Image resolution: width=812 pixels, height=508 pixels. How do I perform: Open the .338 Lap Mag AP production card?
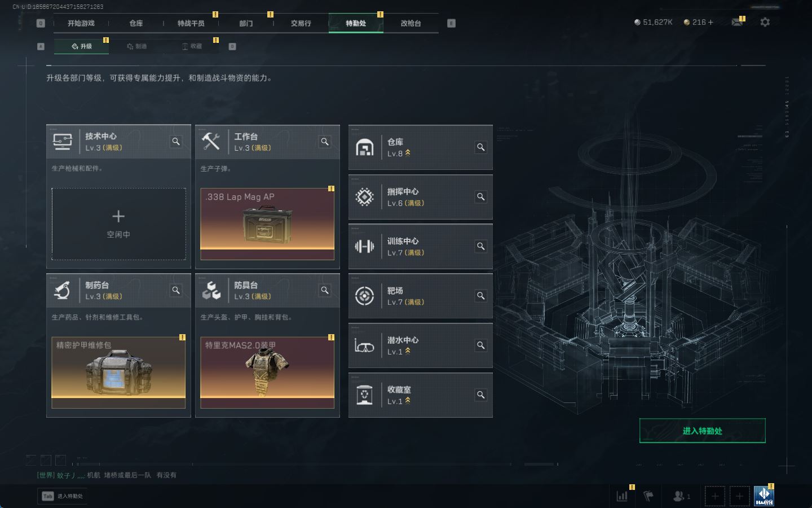(267, 224)
